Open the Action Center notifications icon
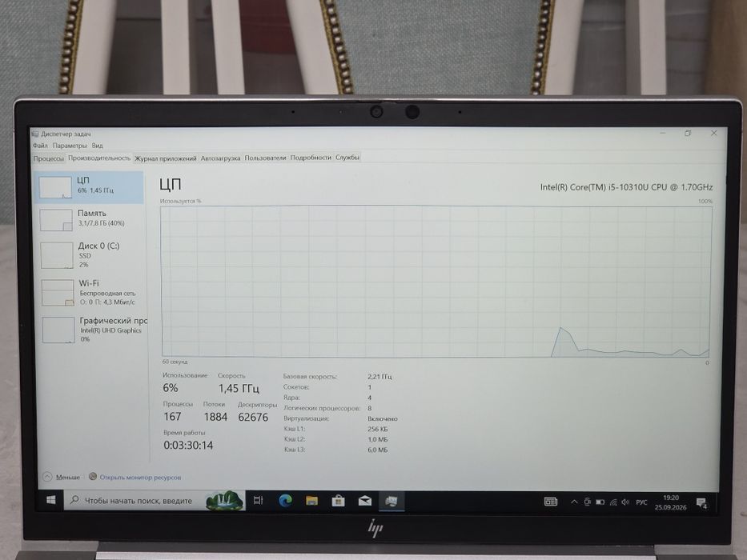Viewport: 747px width, 560px height. [701, 503]
